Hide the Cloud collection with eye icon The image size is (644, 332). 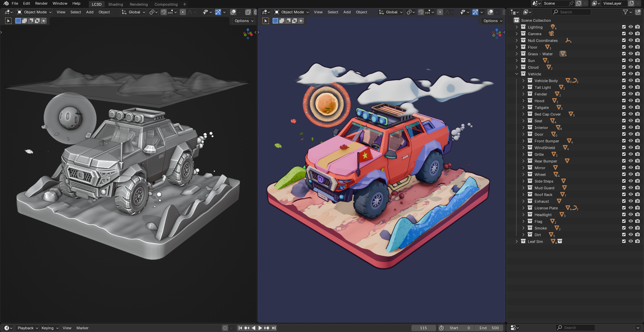pos(631,67)
